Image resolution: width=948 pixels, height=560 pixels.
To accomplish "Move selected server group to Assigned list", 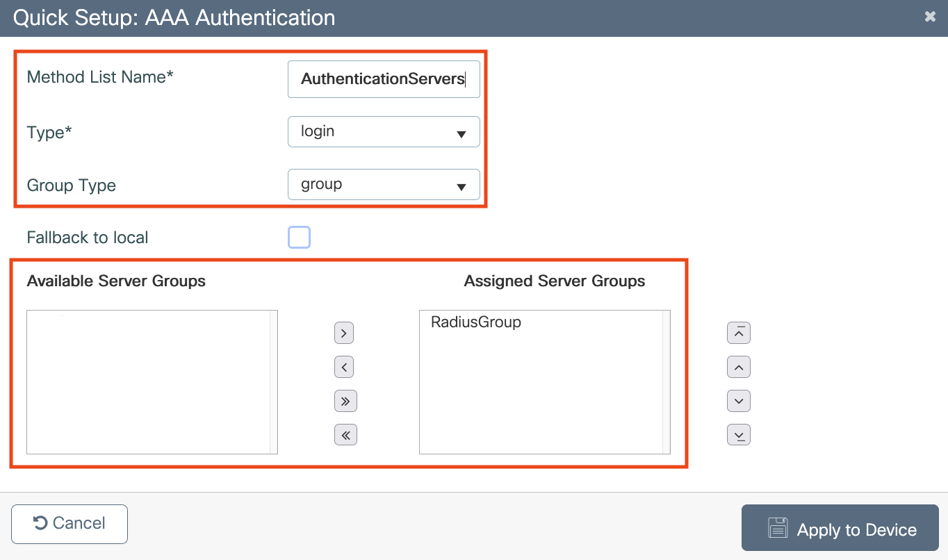I will tap(345, 333).
